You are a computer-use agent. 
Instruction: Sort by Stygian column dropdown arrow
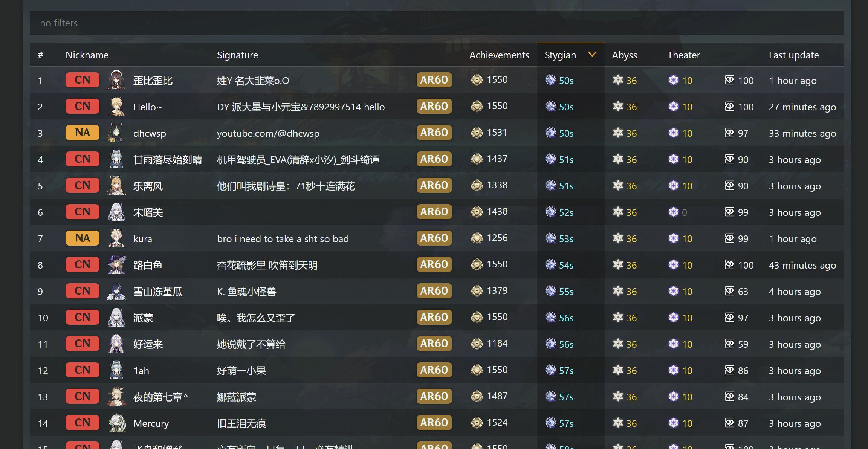tap(592, 55)
